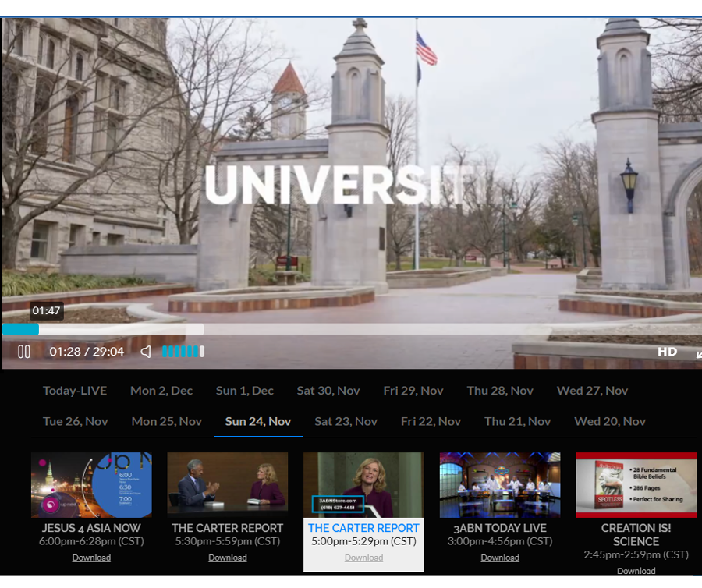Toggle HD video quality
Screen dimensions: 702x588
tap(667, 352)
